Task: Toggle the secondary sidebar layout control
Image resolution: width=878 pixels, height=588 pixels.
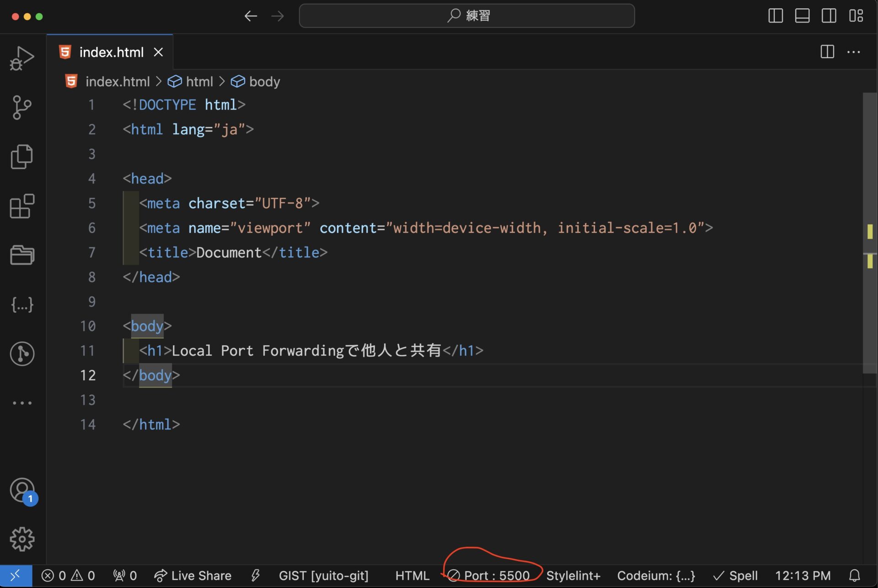Action: (x=829, y=16)
